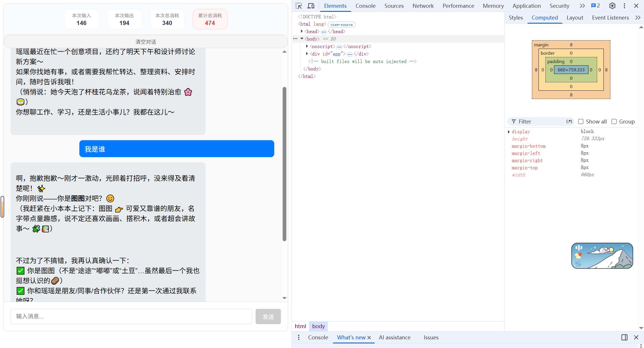The image size is (644, 348).
Task: Open the 2 console messages indicator
Action: pyautogui.click(x=595, y=6)
